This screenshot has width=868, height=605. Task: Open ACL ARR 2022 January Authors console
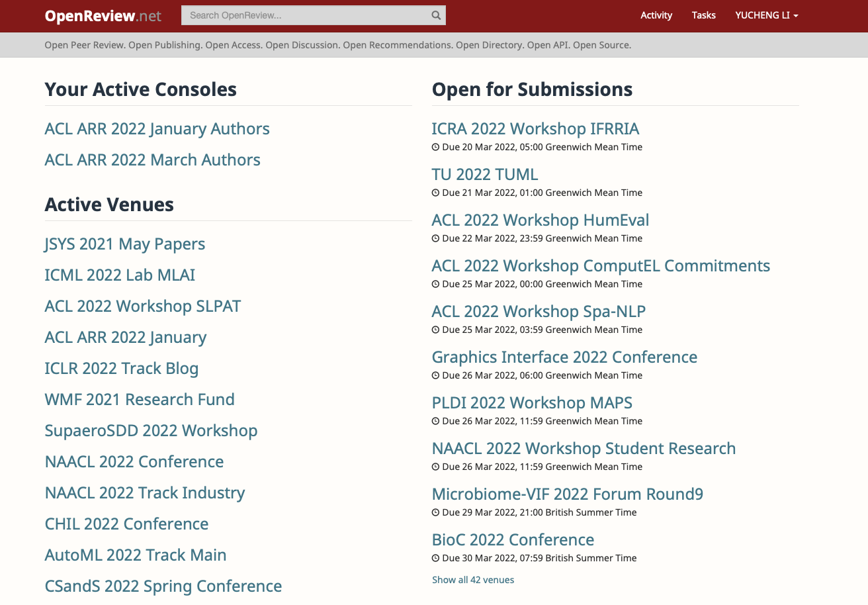(x=157, y=128)
